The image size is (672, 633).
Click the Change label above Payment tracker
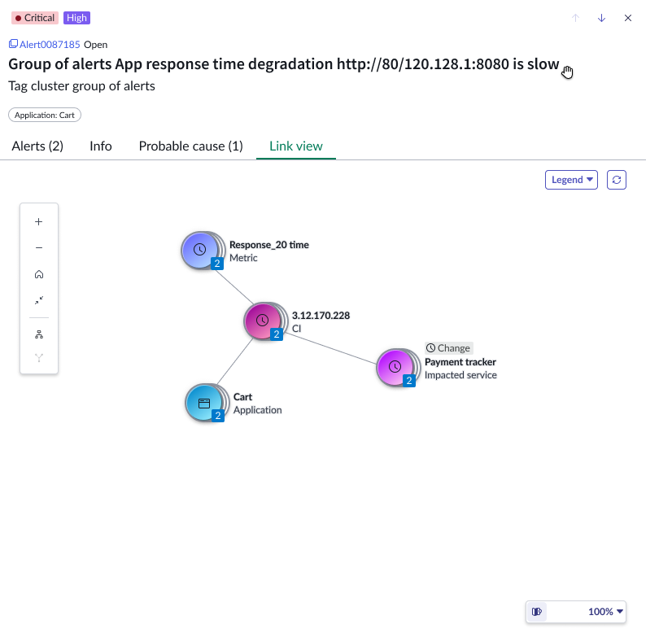pos(449,348)
